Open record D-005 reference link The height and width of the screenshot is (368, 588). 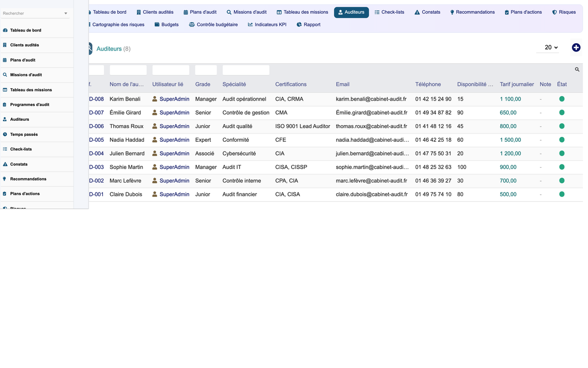click(x=97, y=140)
